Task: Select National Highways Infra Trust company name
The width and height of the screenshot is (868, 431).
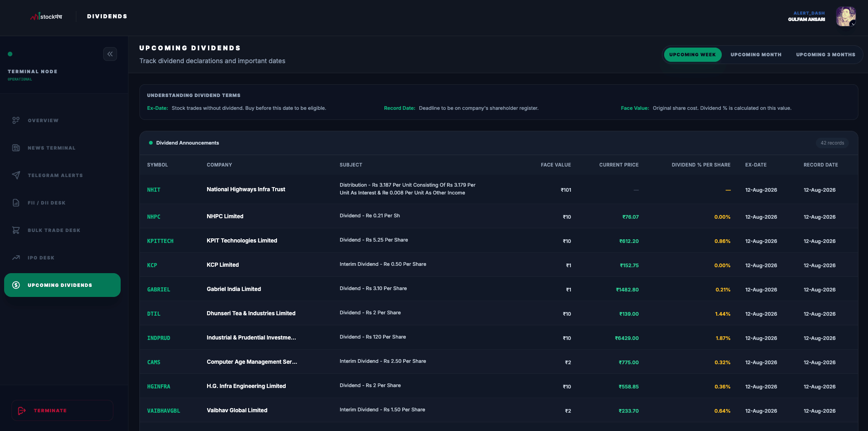Action: pyautogui.click(x=246, y=189)
